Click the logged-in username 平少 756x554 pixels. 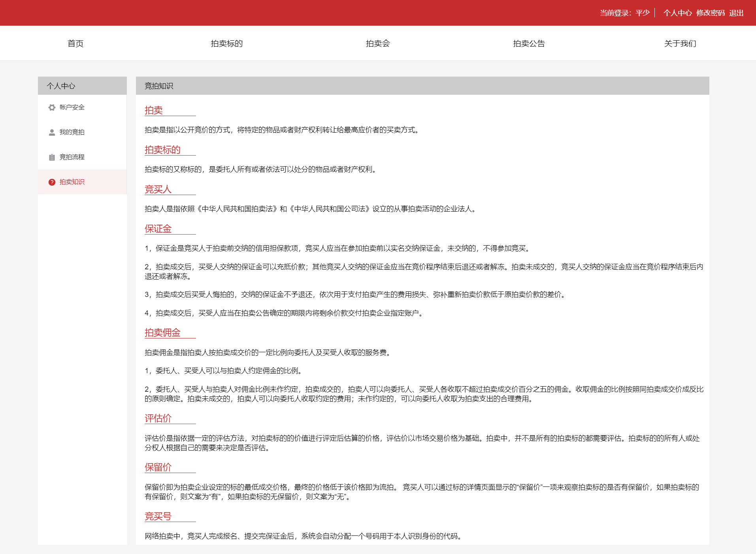coord(643,13)
